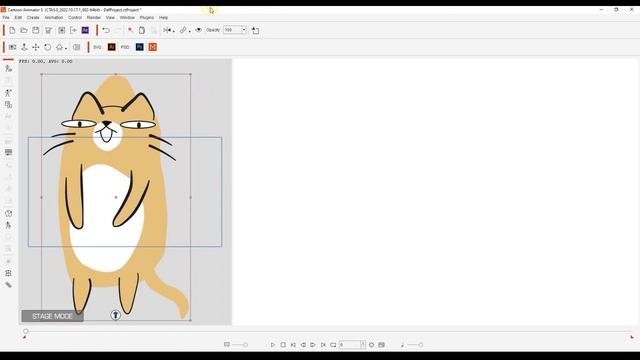The height and width of the screenshot is (360, 640).
Task: Click the layer/sprite editor sidebar icon
Action: 8,105
